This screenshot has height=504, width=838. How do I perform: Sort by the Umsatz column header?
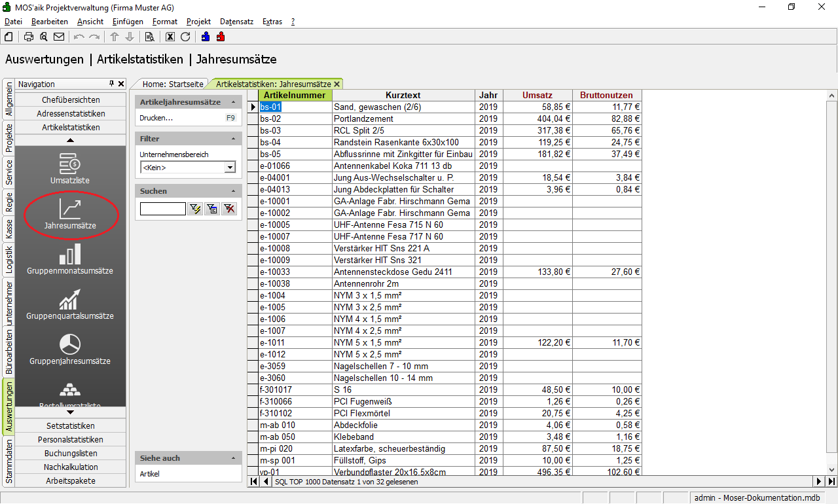(537, 95)
